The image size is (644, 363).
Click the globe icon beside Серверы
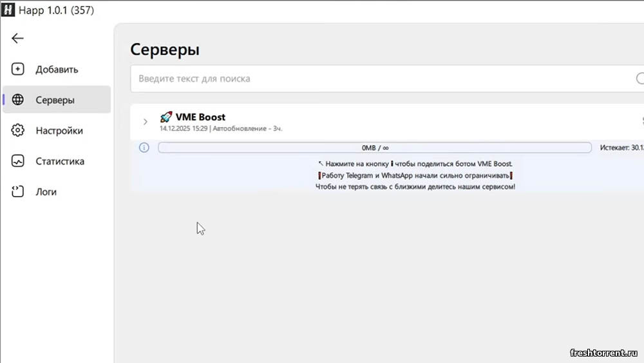(x=18, y=100)
